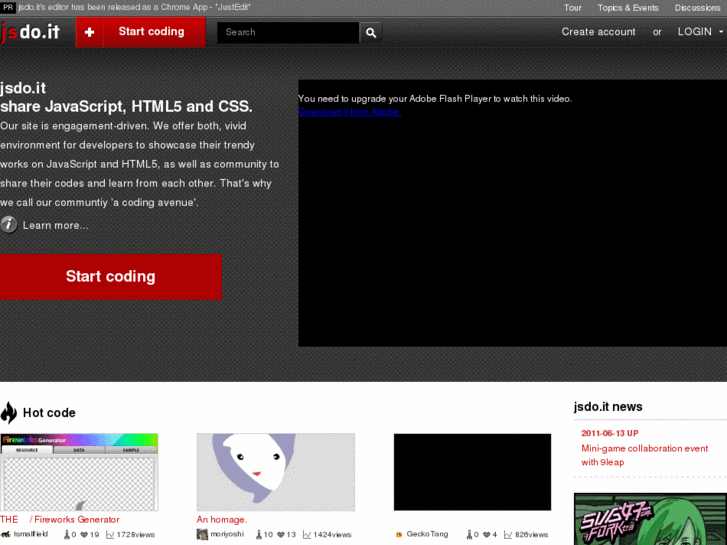Click the JustEdit Chrome App announcement
The height and width of the screenshot is (545, 727).
pos(134,7)
